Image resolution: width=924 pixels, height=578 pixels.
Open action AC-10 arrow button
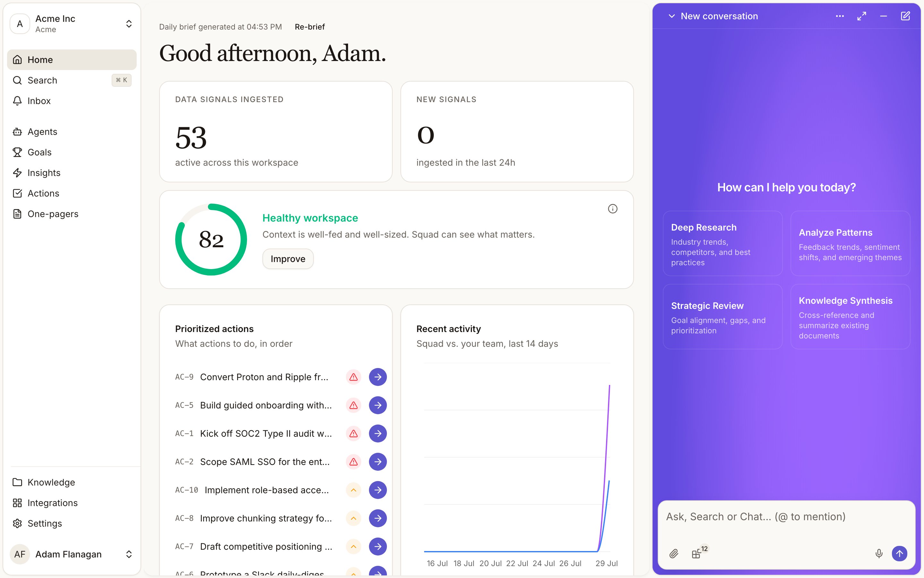pos(378,490)
